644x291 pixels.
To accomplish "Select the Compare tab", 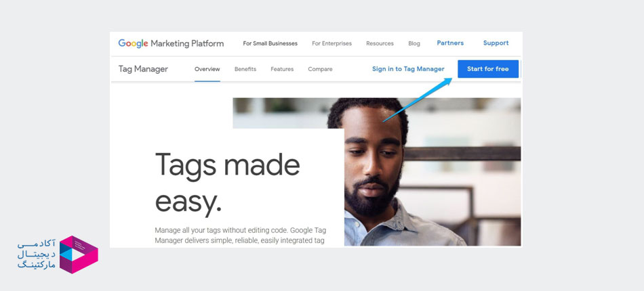I will (x=321, y=69).
